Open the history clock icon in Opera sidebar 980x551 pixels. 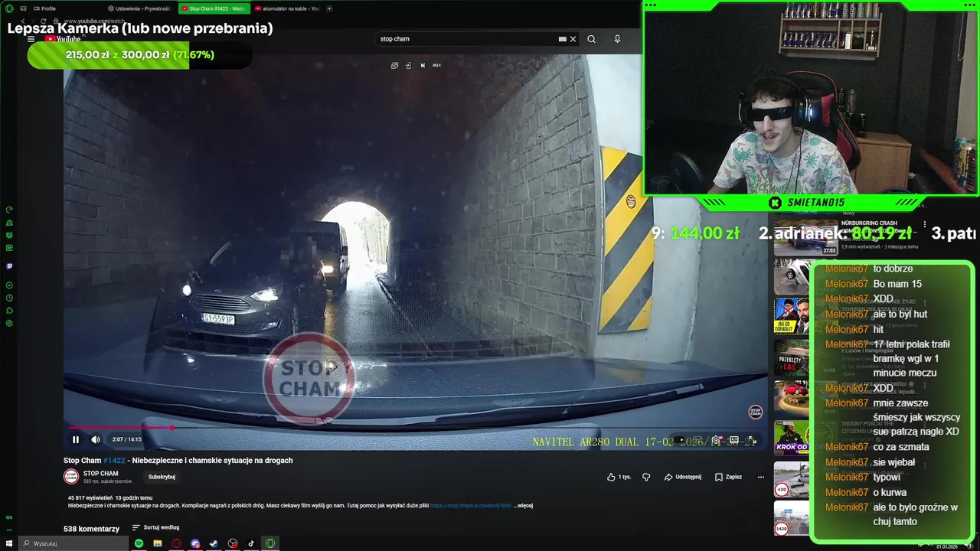tap(9, 298)
